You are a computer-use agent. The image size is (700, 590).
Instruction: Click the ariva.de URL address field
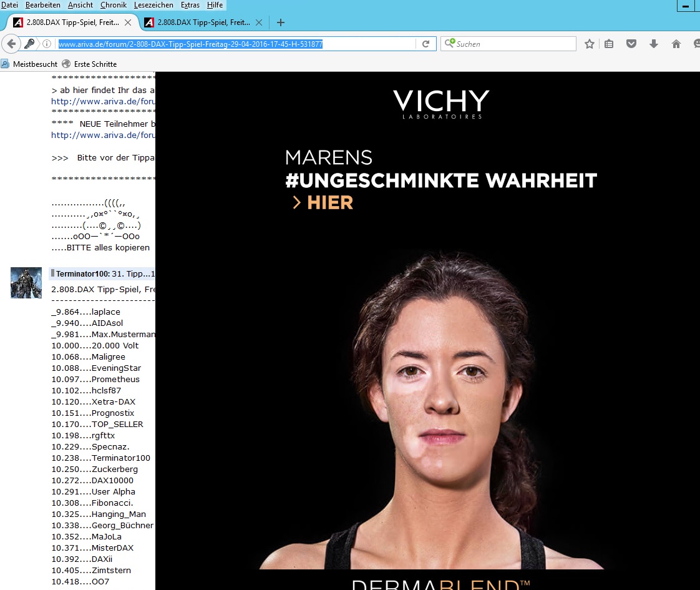click(x=236, y=44)
